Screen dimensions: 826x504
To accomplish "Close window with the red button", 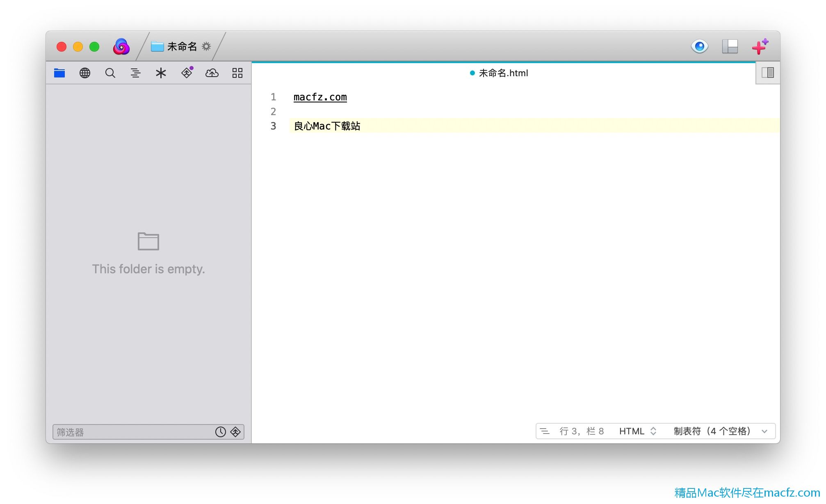I will tap(62, 47).
